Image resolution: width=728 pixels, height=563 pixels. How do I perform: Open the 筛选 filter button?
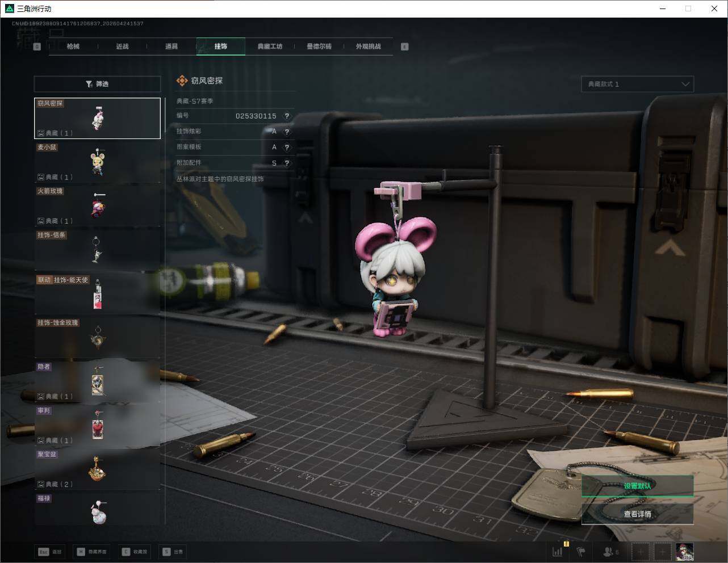tap(97, 84)
